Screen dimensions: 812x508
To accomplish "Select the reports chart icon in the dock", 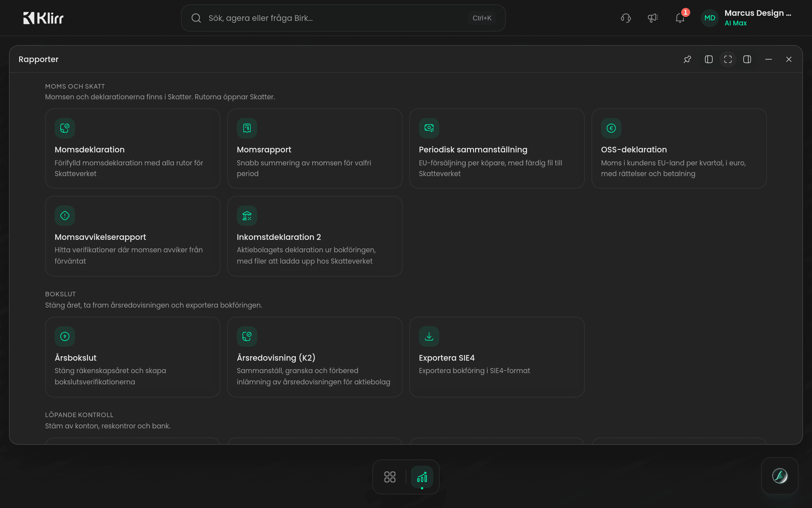I will pos(422,477).
